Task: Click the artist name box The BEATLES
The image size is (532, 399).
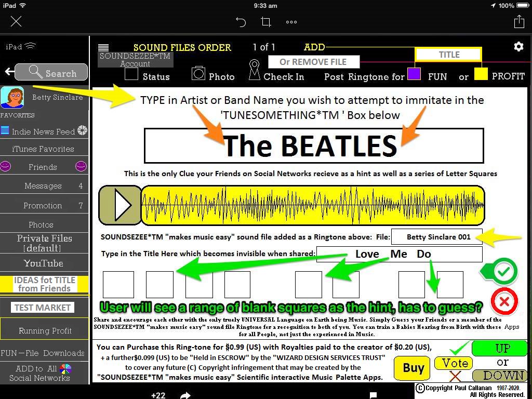Action: pos(314,145)
